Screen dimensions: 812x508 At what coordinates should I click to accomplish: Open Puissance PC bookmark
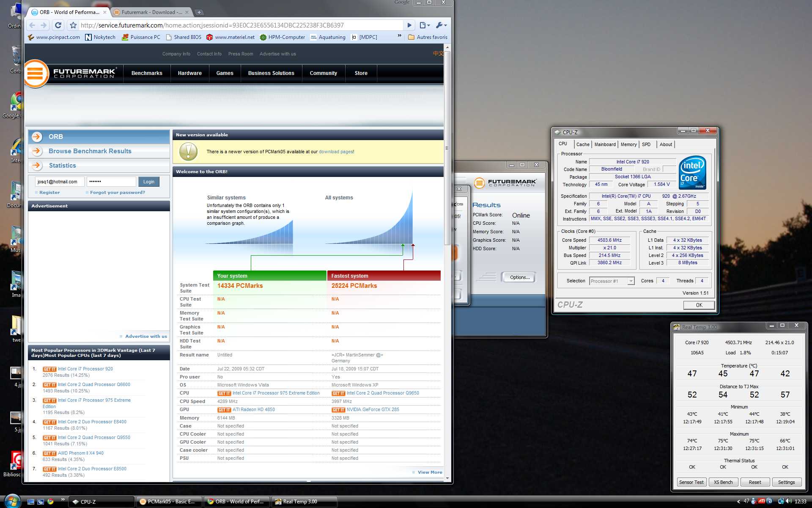point(141,37)
